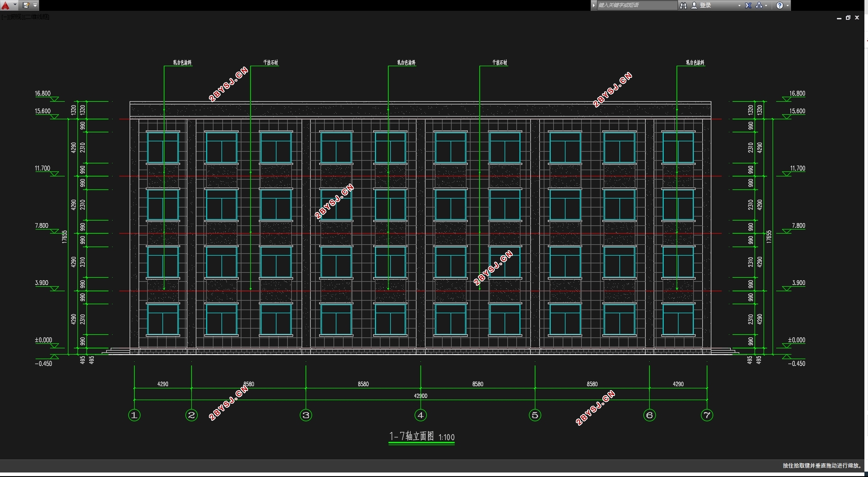Select the axis bubble numbered 6
Image resolution: width=868 pixels, height=477 pixels.
(649, 415)
